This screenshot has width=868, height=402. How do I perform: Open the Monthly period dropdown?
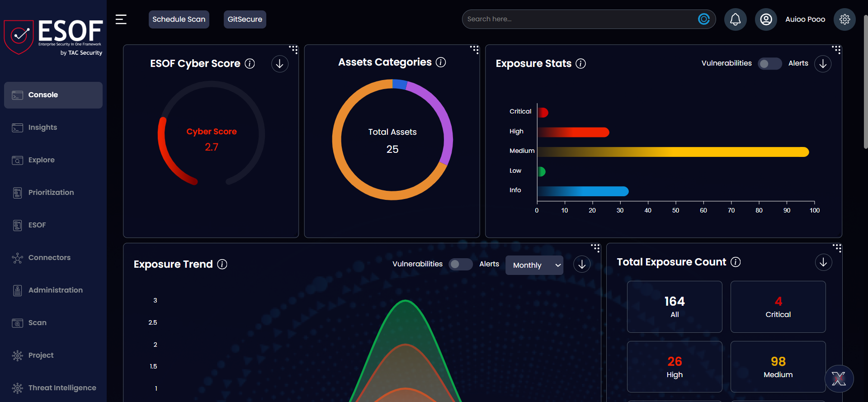click(x=534, y=265)
